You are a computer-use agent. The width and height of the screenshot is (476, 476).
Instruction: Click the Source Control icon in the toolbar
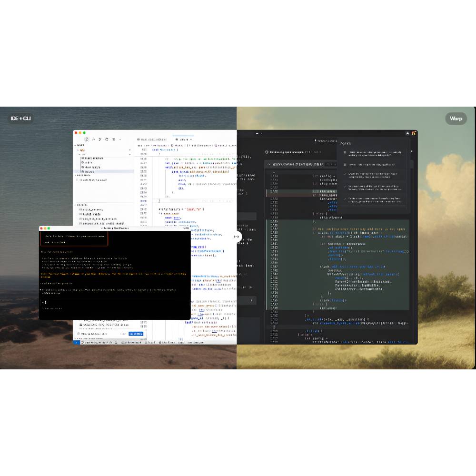101,139
